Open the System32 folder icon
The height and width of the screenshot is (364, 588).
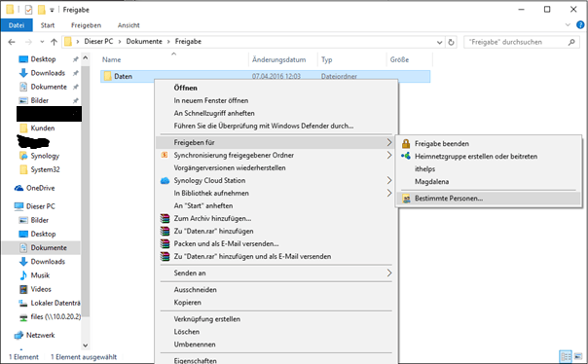23,169
